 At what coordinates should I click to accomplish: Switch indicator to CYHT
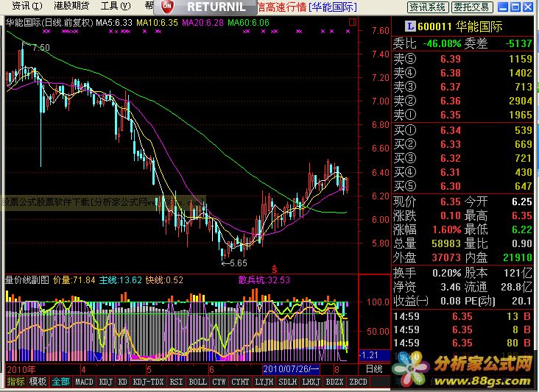[240, 382]
